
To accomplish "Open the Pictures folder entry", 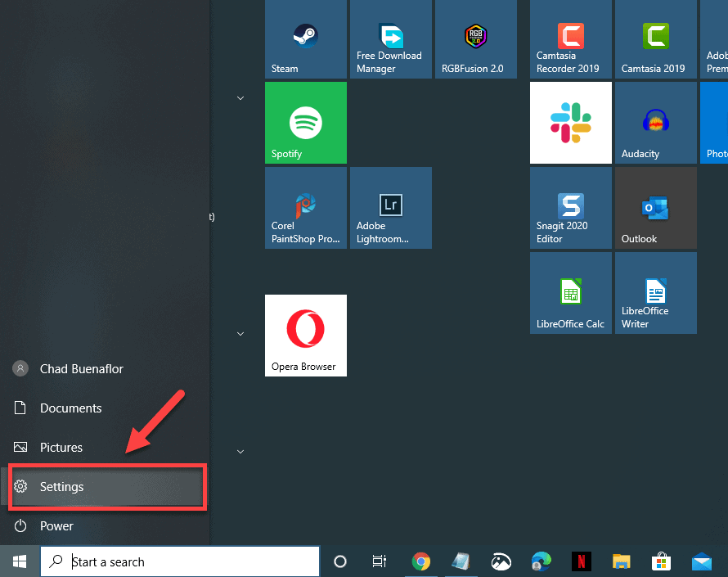I will 105,448.
